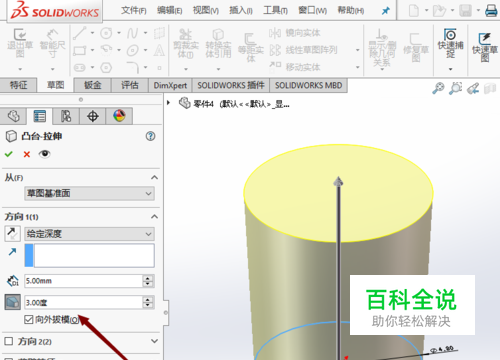Click Zoom to Fit magnifier icon
Screen dimensions: 500x360
tap(438, 88)
